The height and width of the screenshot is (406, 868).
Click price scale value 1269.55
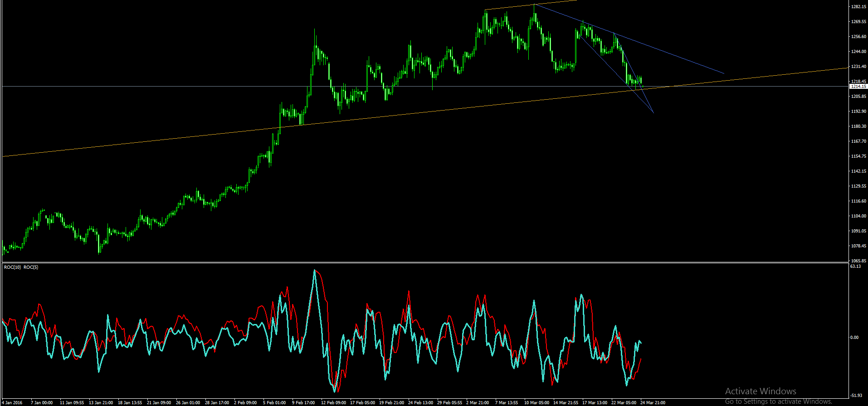(x=858, y=22)
